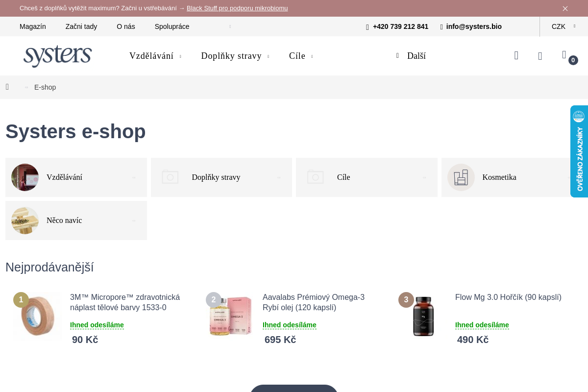Click the info@systers.bio email link
588x392 pixels.
(x=473, y=26)
